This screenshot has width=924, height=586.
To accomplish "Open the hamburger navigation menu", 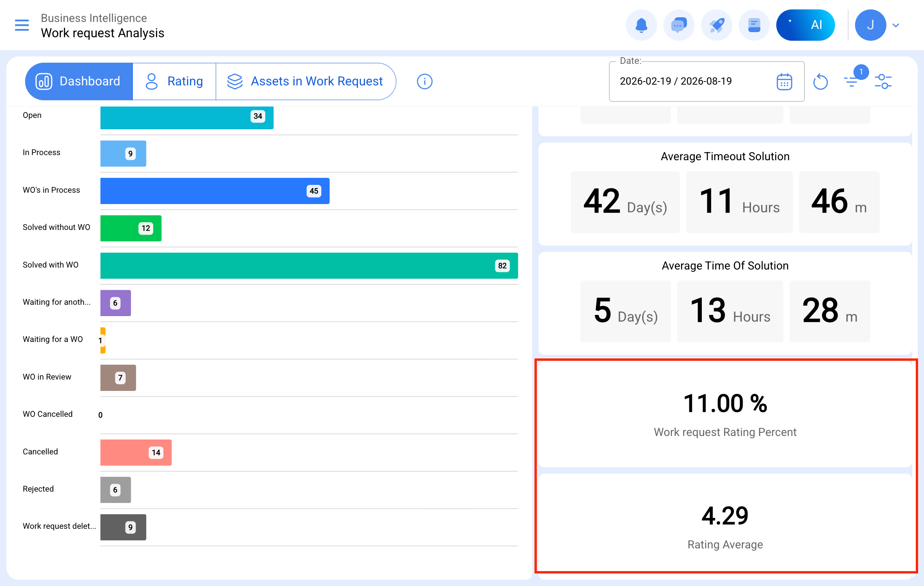I will pyautogui.click(x=22, y=25).
